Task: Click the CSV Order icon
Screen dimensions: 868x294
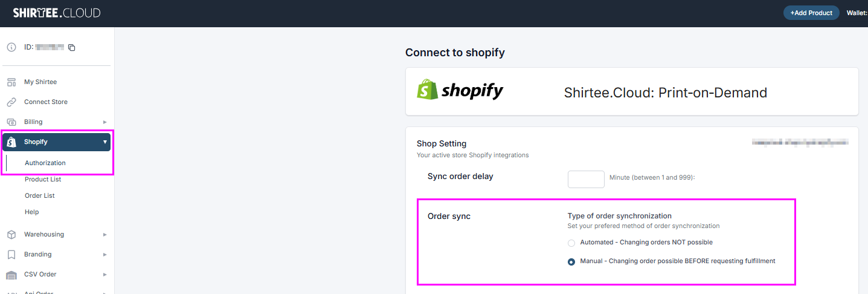Action: (11, 275)
